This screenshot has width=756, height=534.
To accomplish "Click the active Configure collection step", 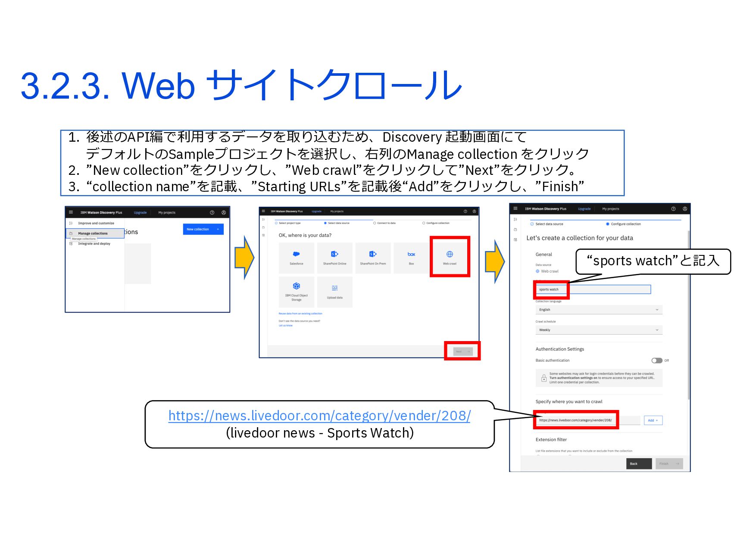I will coord(623,224).
